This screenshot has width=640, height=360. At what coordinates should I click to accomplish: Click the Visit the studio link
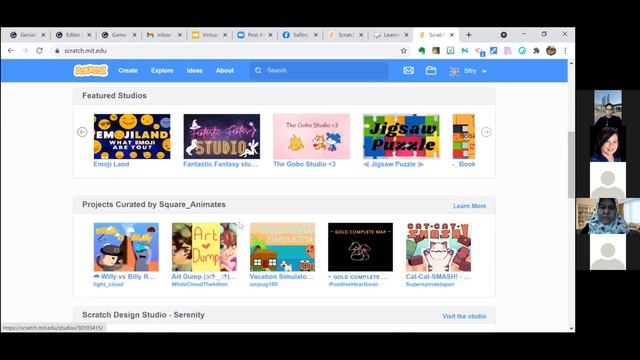click(x=464, y=316)
